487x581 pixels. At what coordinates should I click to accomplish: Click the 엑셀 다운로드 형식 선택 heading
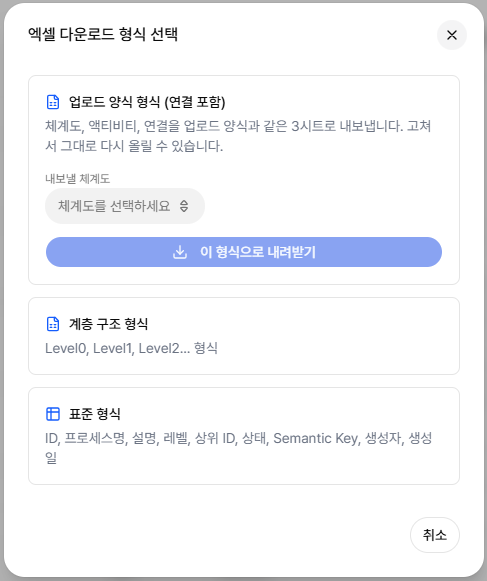(103, 34)
